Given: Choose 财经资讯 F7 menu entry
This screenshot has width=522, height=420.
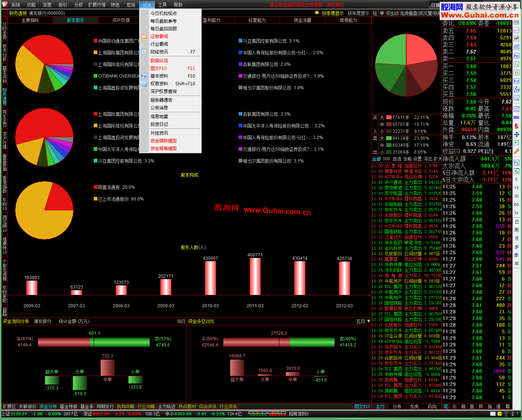Looking at the screenshot, I should click(x=171, y=52).
